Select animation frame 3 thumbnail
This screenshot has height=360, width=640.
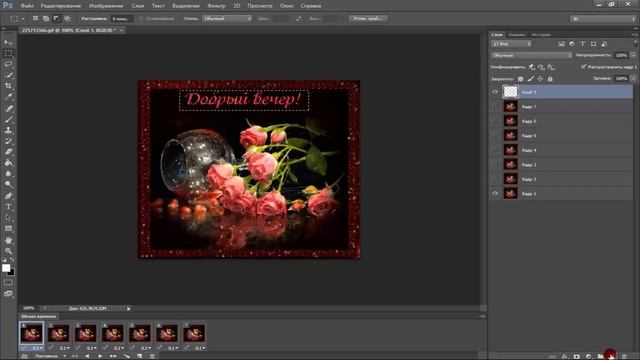pos(86,333)
